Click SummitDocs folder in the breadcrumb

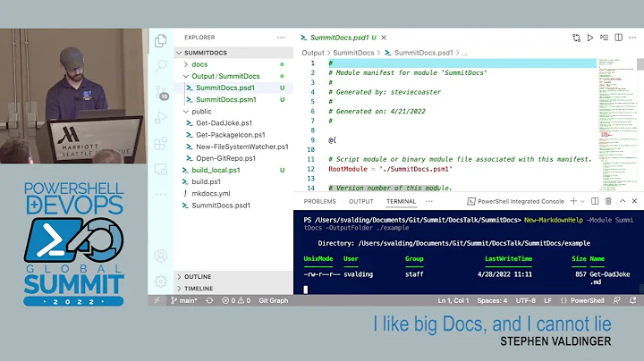tap(353, 53)
